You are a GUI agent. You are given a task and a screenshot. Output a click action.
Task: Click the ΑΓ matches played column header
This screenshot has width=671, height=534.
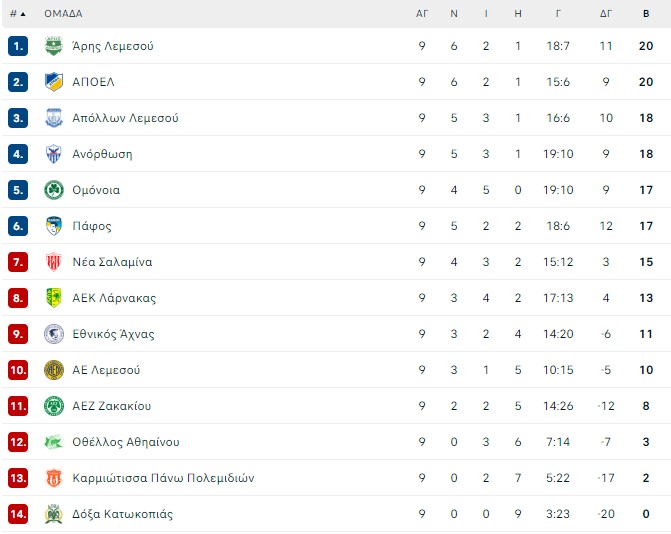click(x=422, y=14)
